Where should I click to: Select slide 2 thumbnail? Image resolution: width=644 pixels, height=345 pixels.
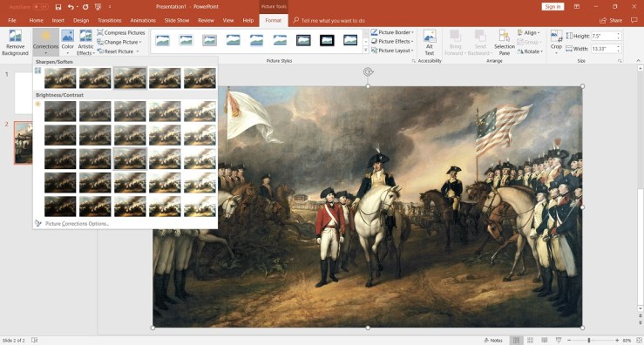coord(24,143)
